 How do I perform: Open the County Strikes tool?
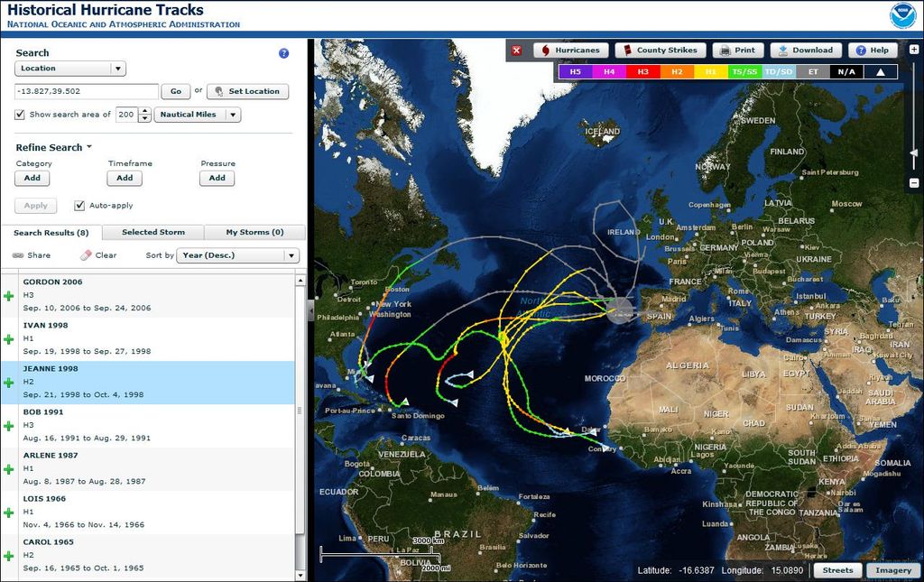tap(660, 51)
